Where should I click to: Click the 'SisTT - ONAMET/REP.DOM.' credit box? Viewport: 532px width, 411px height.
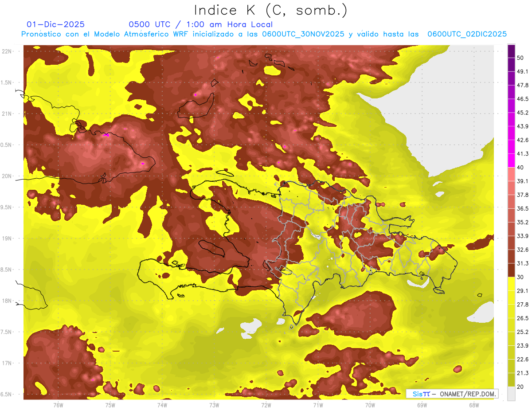pos(452,394)
